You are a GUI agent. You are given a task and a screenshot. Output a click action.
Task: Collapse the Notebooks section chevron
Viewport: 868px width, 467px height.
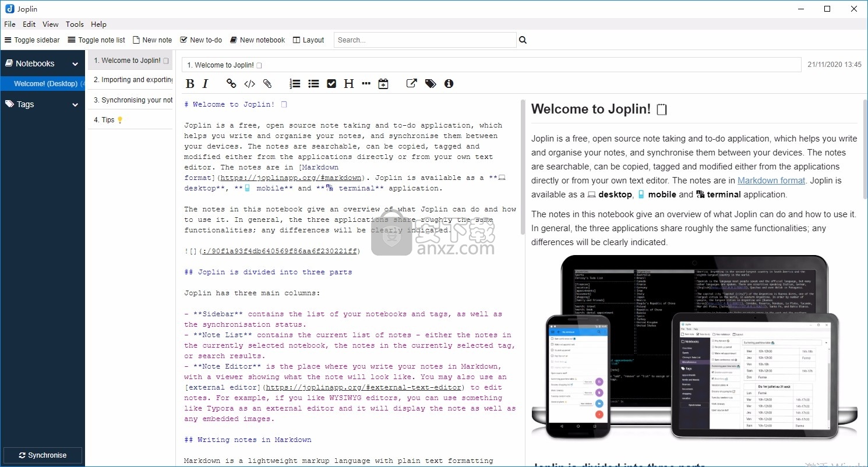(x=75, y=64)
